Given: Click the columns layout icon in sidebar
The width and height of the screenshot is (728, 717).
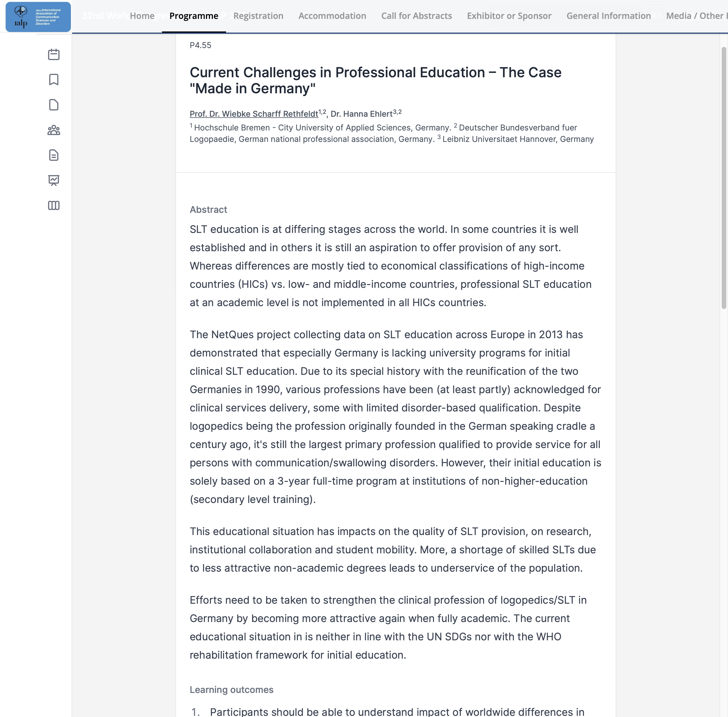Looking at the screenshot, I should (54, 205).
